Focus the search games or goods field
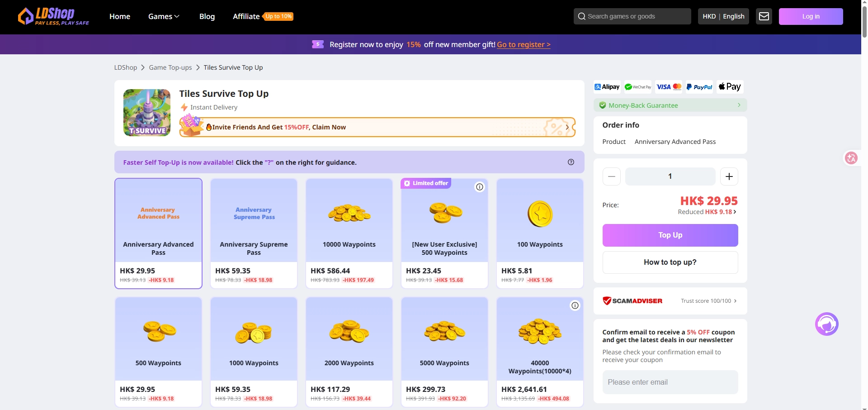Screen dimensions: 868x410 (x=632, y=16)
